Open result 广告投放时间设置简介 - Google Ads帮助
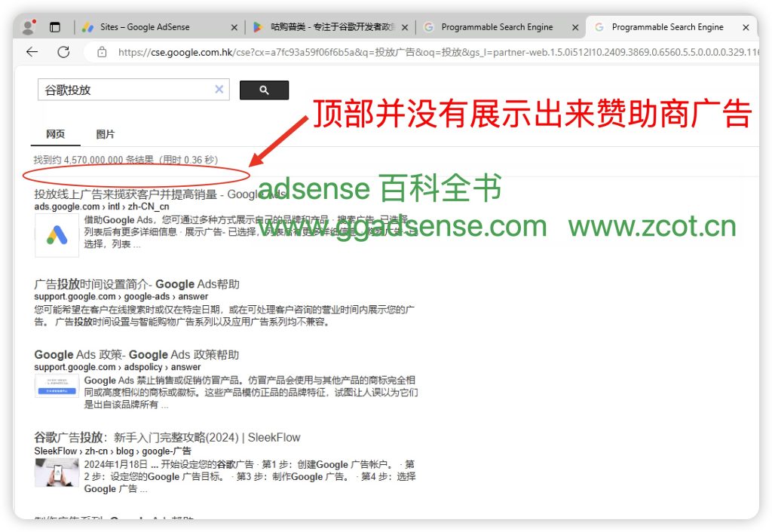 (x=136, y=284)
